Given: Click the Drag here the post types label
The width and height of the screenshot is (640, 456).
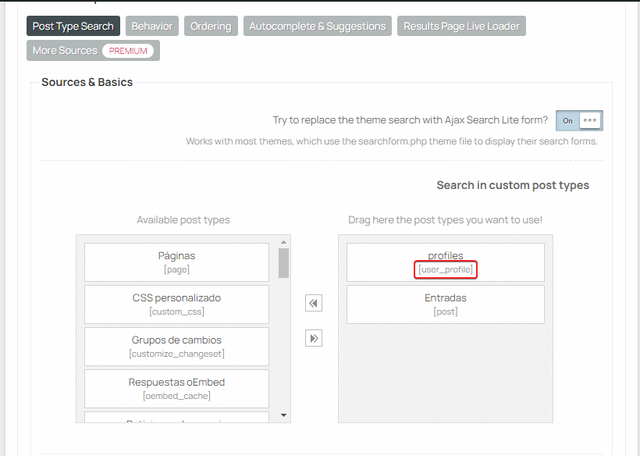Looking at the screenshot, I should click(x=445, y=220).
